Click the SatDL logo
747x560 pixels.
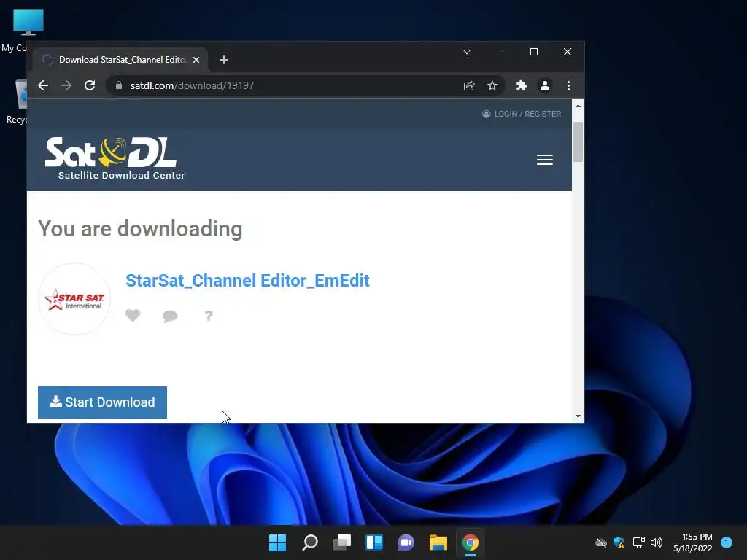[115, 159]
